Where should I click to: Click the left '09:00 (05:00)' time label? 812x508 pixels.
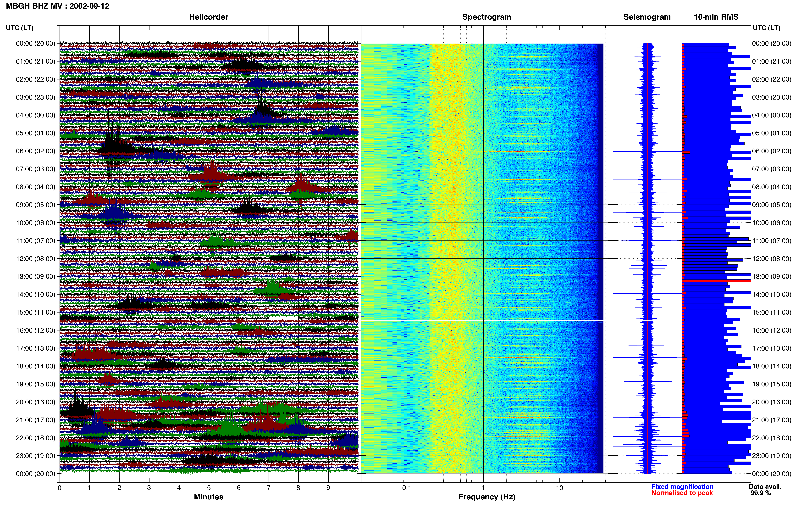[35, 205]
